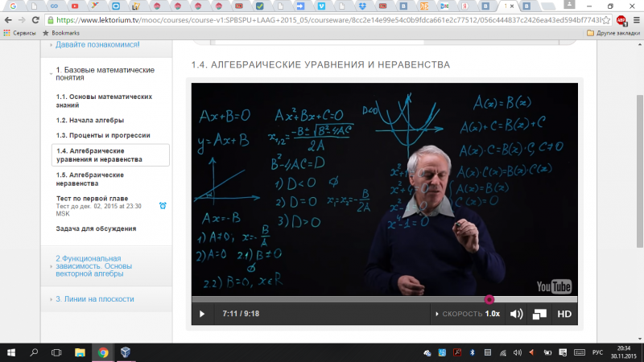Bookmark this page with the star icon
The image size is (644, 362).
[607, 20]
